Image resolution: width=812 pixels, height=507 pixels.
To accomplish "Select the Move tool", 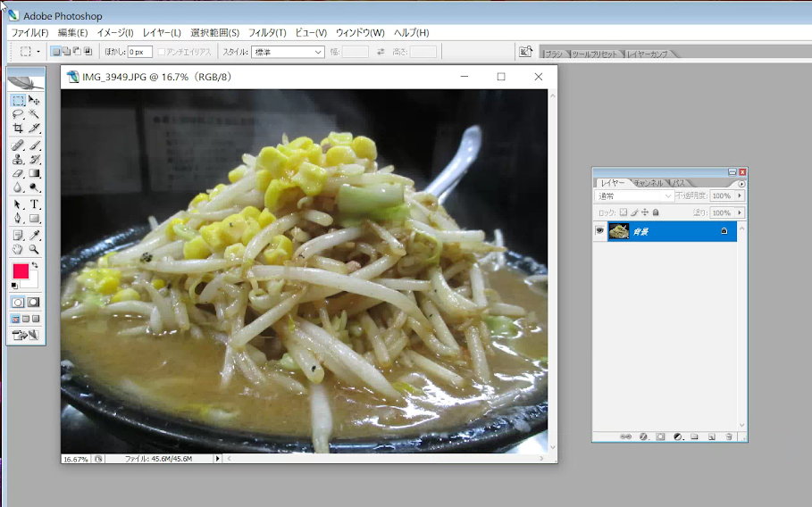I will click(34, 100).
